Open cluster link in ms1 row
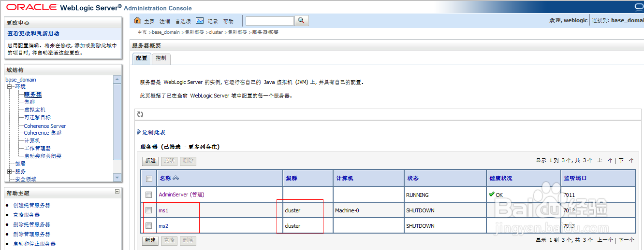The height and width of the screenshot is (250, 644). (293, 210)
